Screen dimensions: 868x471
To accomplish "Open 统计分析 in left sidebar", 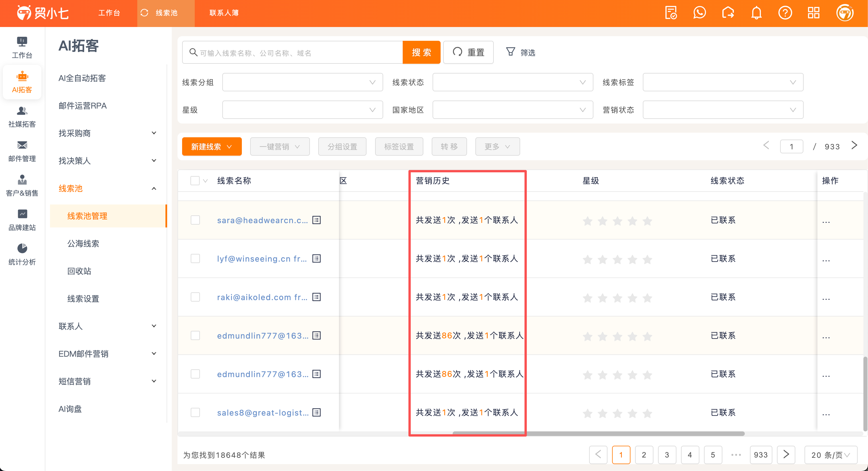I will click(x=22, y=254).
